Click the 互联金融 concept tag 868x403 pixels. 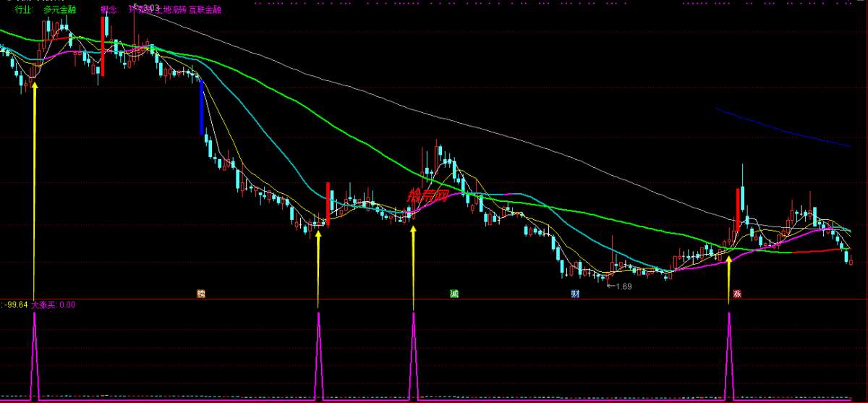pos(206,10)
